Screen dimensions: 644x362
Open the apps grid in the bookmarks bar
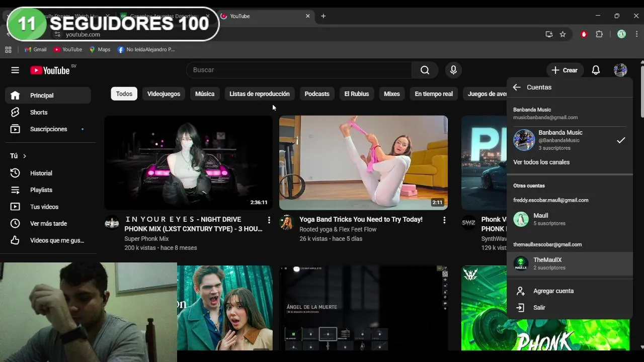tap(8, 49)
